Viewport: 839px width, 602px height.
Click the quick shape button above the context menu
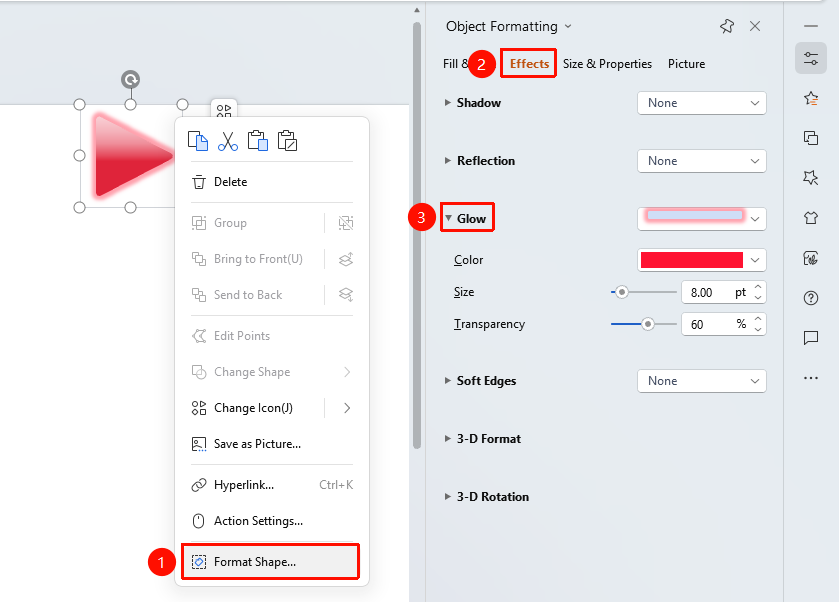224,110
